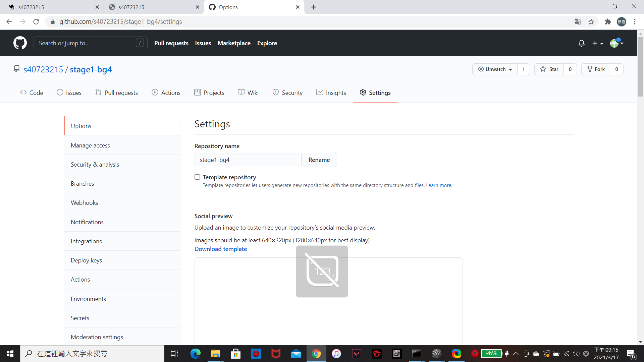Expand the Unwatch dropdown

tap(495, 69)
